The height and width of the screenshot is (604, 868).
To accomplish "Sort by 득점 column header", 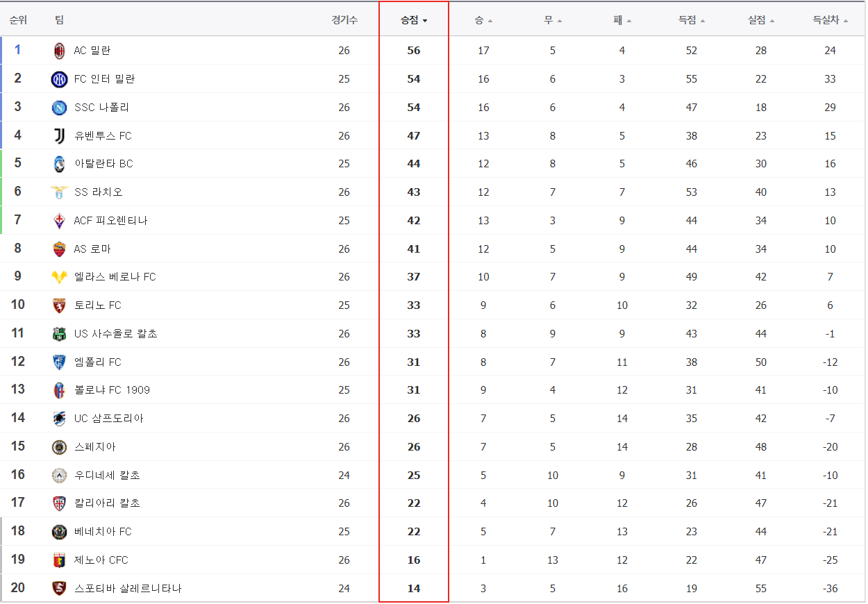I will point(691,20).
